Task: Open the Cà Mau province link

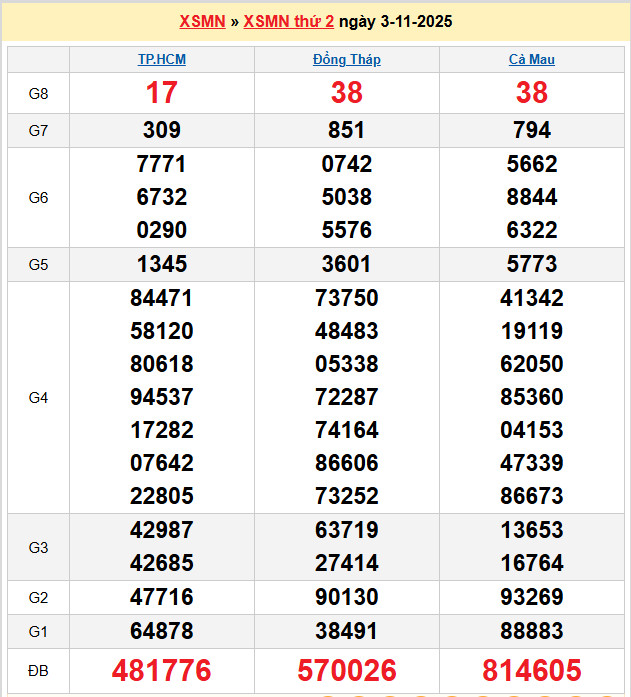Action: tap(531, 59)
